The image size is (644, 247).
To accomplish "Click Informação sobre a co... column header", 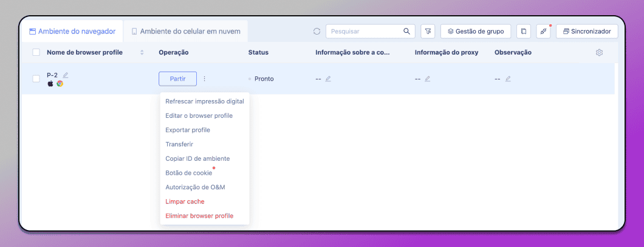I will tap(352, 53).
